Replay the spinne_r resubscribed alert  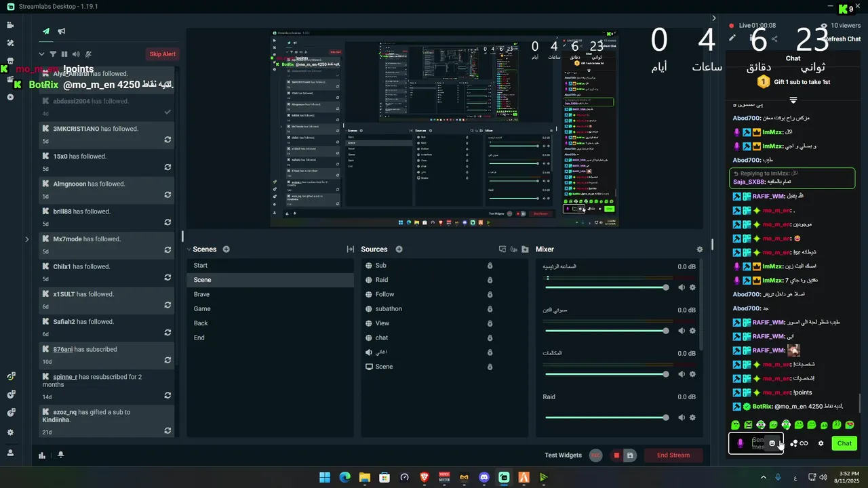[x=167, y=396]
